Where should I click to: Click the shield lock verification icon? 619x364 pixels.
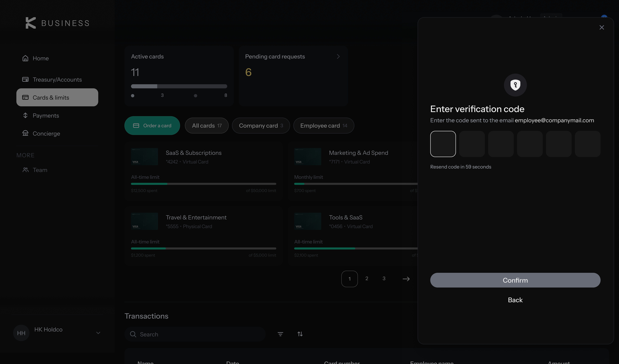[515, 85]
